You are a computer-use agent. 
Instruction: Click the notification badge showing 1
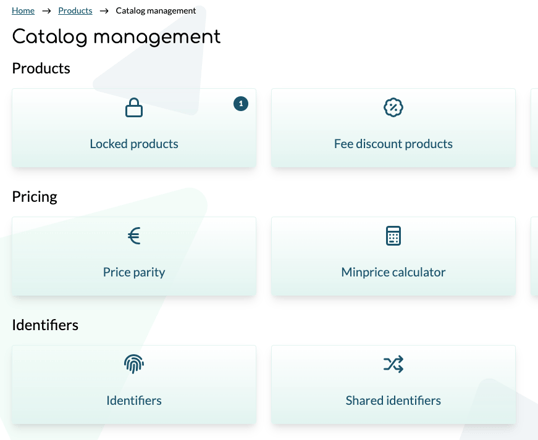[241, 104]
